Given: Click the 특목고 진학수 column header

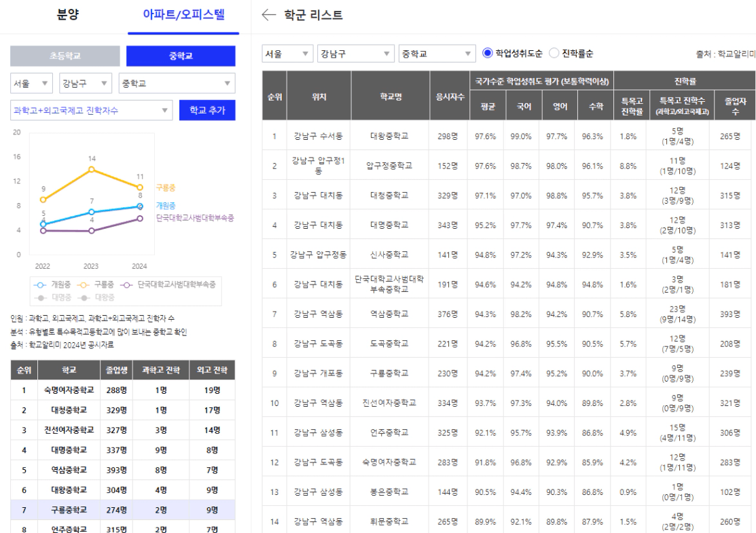Looking at the screenshot, I should (682, 106).
